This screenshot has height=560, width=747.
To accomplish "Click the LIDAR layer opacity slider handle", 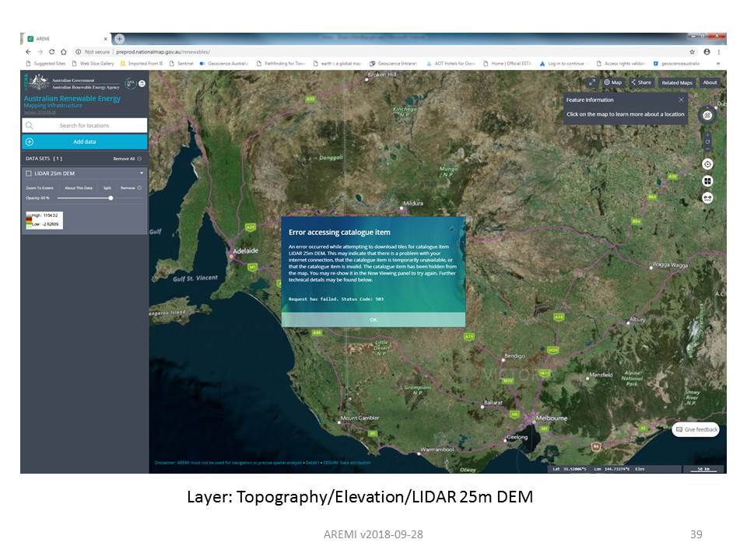I will tap(110, 198).
